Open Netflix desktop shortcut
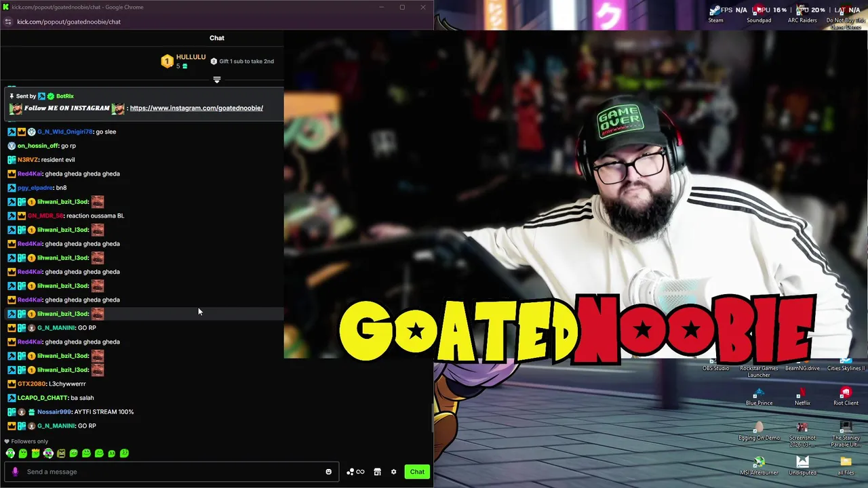The image size is (868, 488). pos(802,396)
